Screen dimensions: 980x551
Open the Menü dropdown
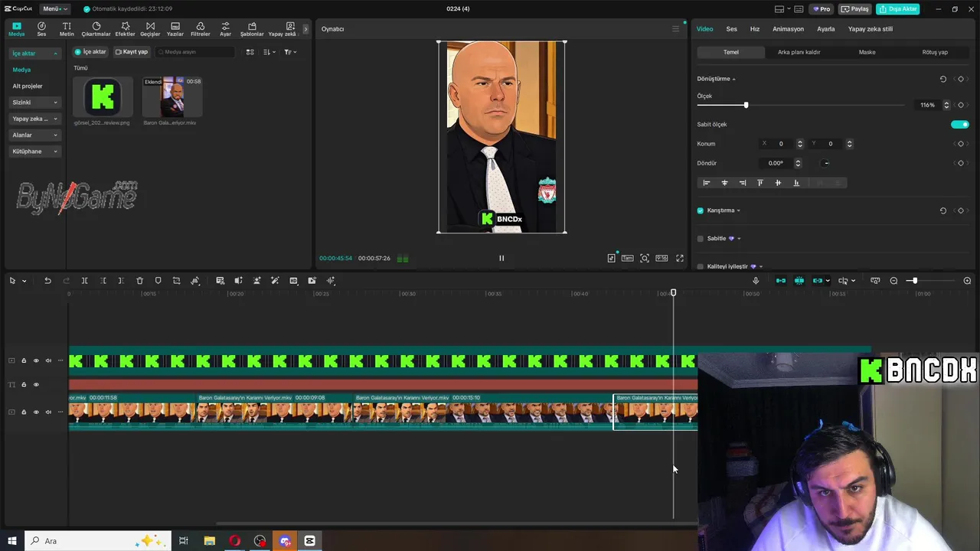[x=54, y=9]
